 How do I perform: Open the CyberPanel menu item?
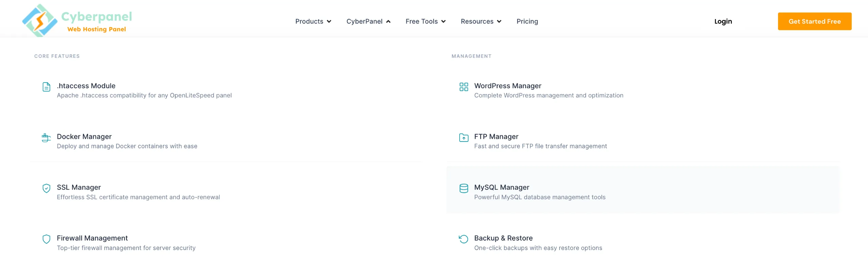[364, 21]
